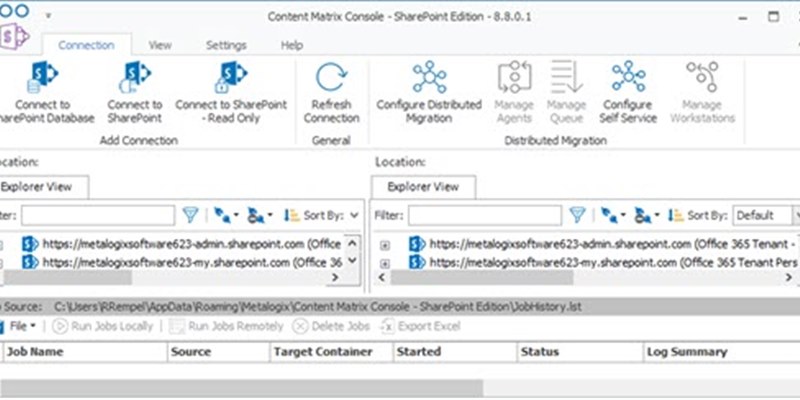
Task: Click the Manage Queue icon
Action: (566, 77)
